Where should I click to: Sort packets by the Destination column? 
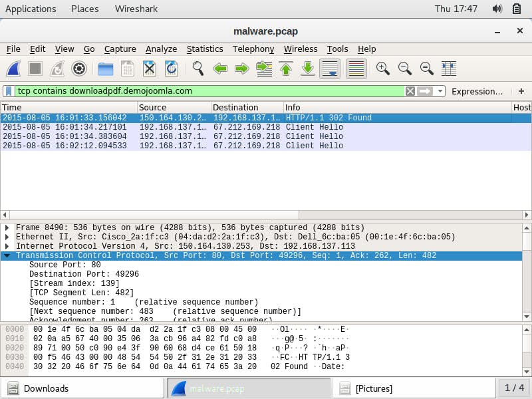(247, 108)
